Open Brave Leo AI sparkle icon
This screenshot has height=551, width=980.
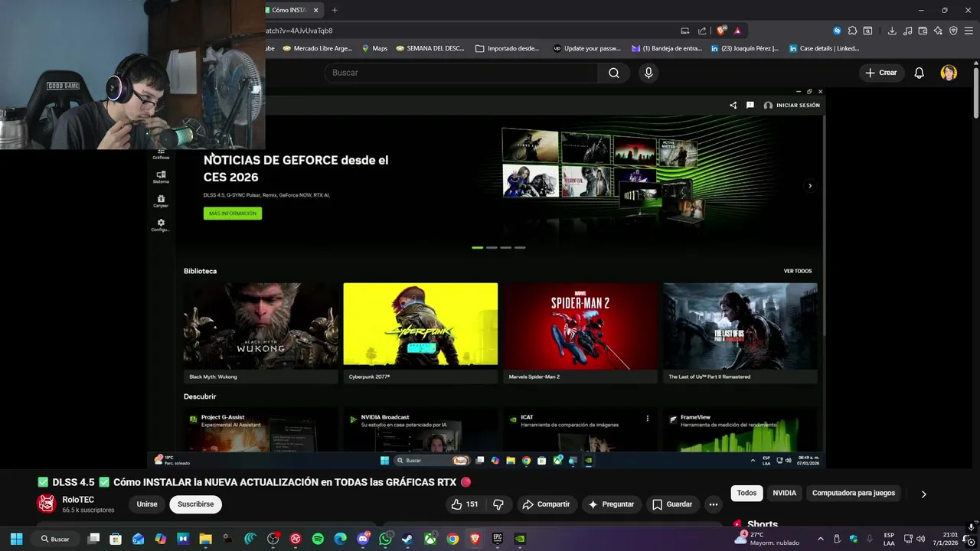(938, 31)
